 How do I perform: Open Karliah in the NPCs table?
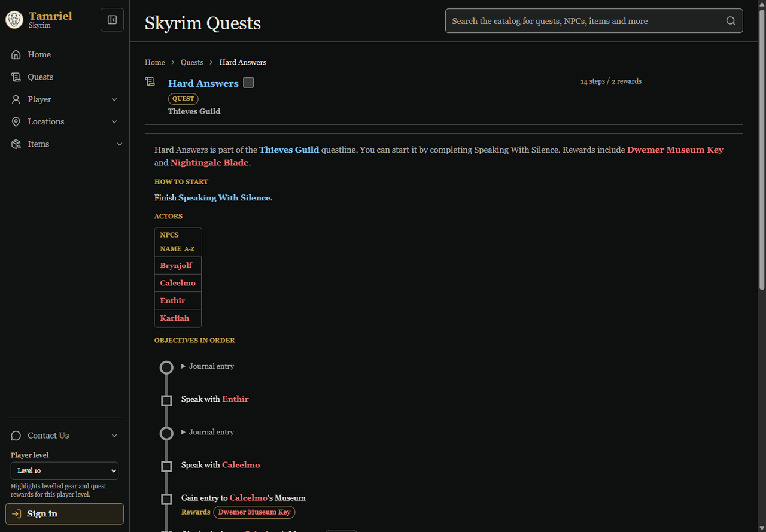[175, 318]
